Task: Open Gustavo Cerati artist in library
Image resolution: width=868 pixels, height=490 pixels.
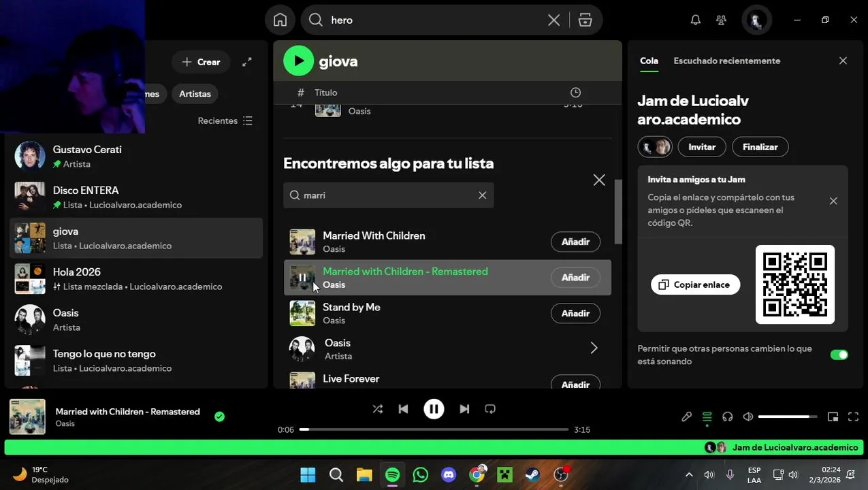Action: (x=136, y=157)
